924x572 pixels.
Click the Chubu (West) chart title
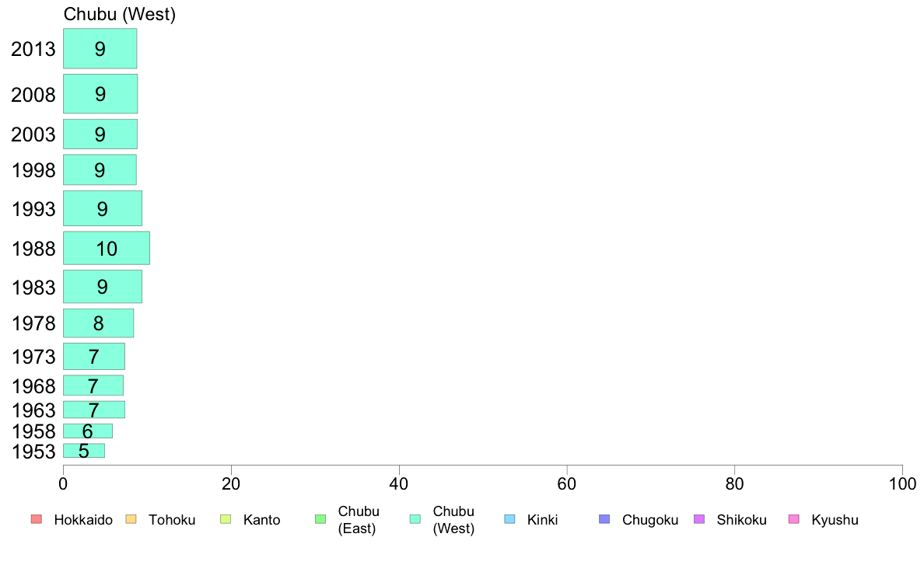tap(120, 14)
